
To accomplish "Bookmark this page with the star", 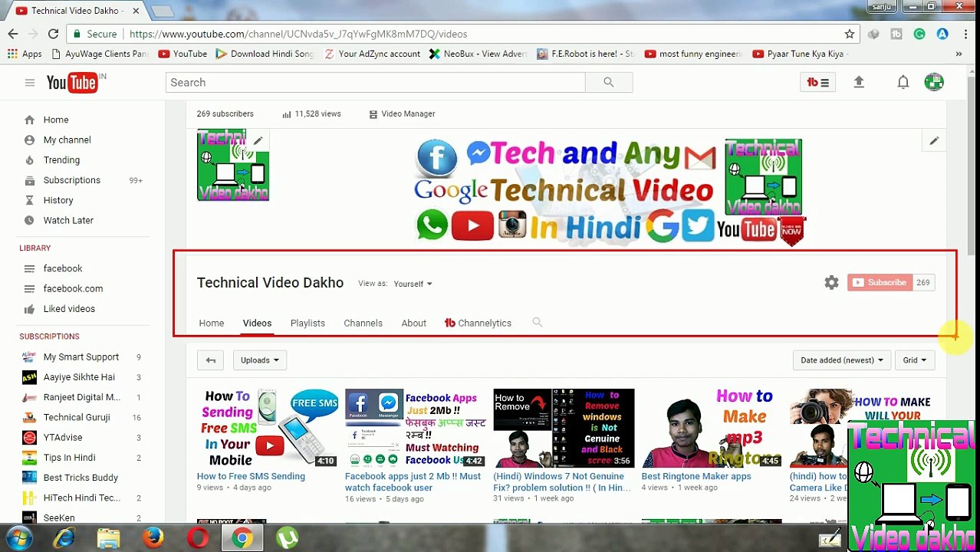I will [850, 34].
